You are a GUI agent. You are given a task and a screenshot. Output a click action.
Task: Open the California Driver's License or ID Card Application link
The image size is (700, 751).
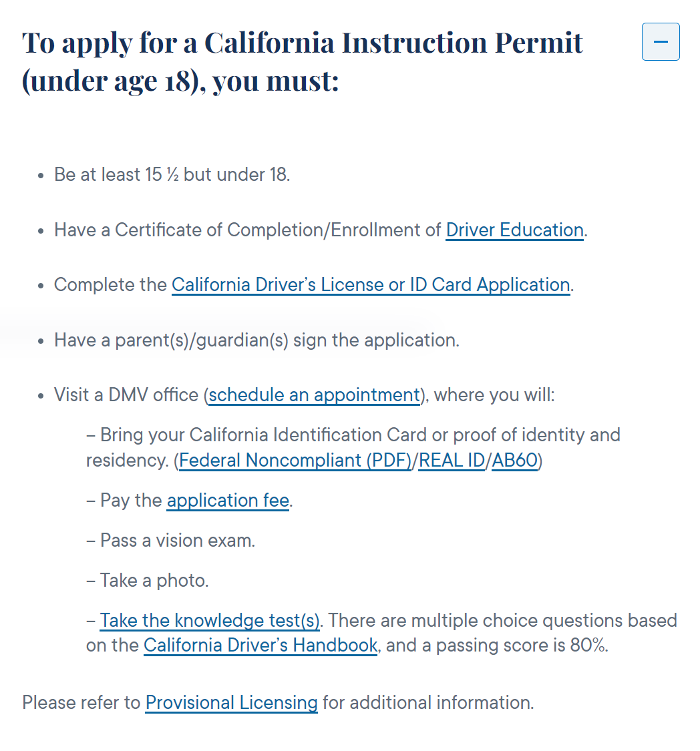(371, 285)
